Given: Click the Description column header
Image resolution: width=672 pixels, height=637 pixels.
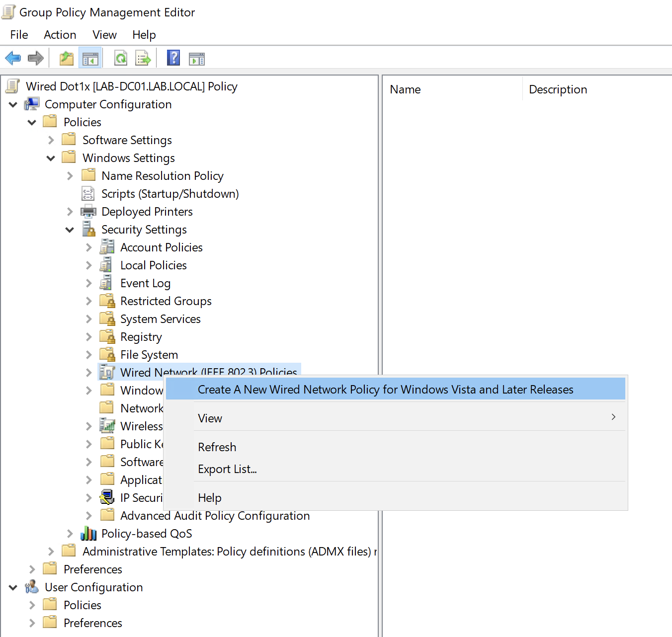Looking at the screenshot, I should (x=558, y=89).
